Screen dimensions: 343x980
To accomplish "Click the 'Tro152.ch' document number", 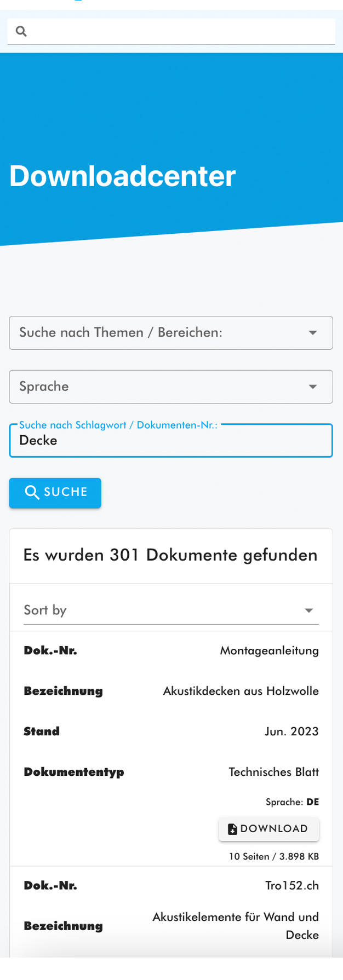I will point(291,885).
